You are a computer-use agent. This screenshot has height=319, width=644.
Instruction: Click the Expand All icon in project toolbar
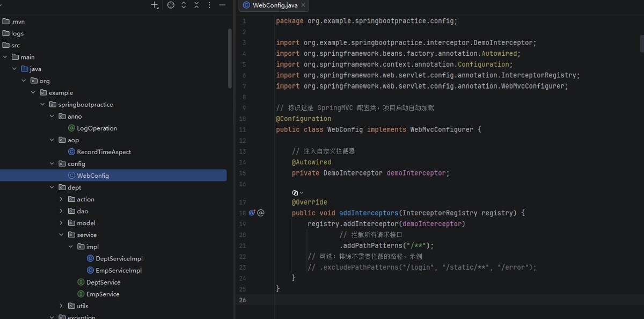184,5
